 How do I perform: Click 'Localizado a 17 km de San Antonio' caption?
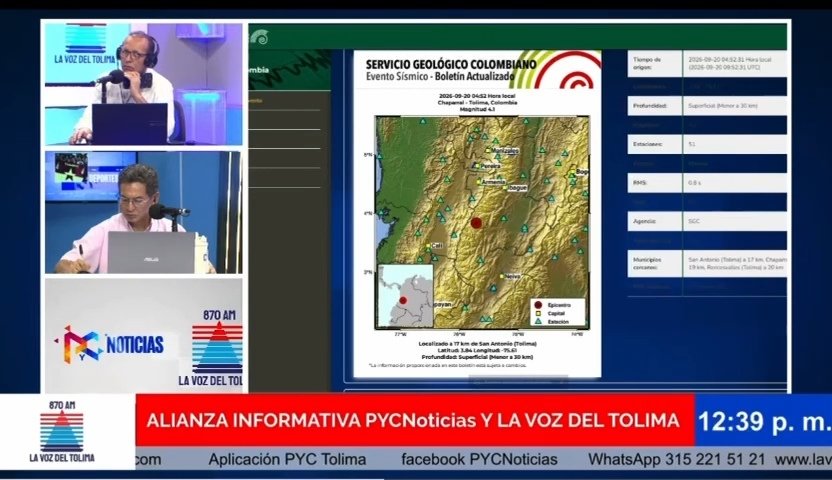[x=478, y=344]
